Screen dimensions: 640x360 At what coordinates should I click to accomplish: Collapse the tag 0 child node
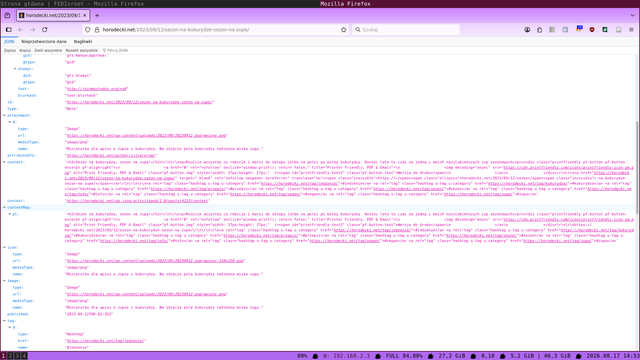[x=10, y=327]
